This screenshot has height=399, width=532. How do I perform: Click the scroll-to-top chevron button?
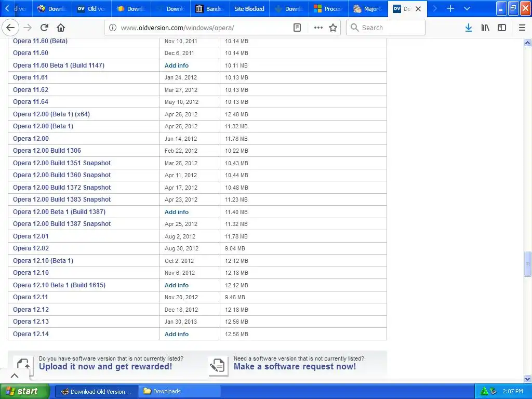(x=15, y=376)
